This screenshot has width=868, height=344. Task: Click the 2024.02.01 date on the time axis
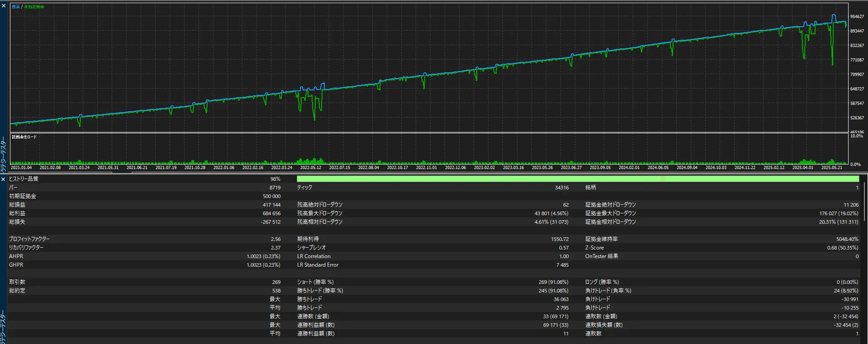tap(629, 168)
